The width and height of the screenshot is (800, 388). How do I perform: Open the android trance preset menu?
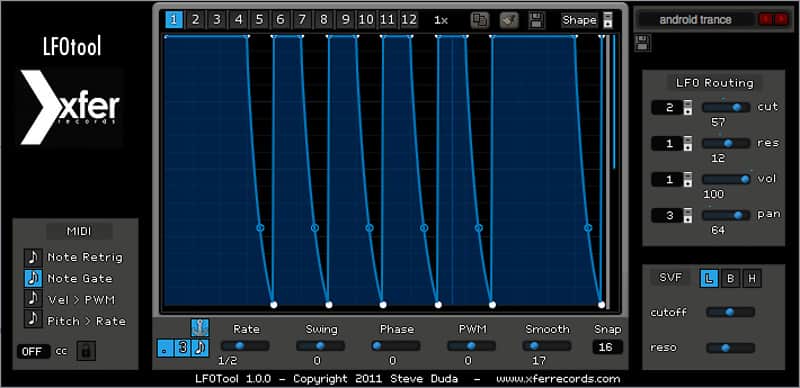pos(695,20)
